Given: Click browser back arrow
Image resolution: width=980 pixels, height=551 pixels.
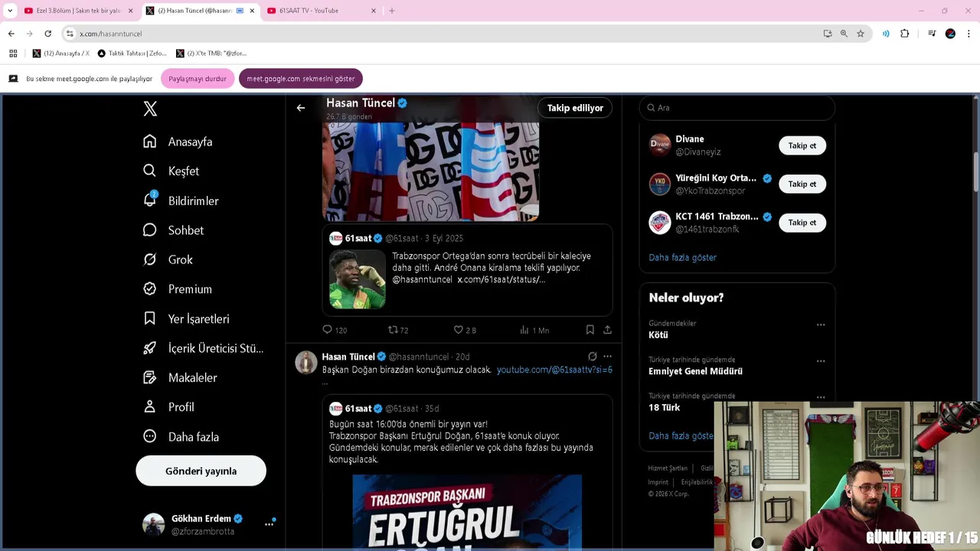Looking at the screenshot, I should (11, 34).
